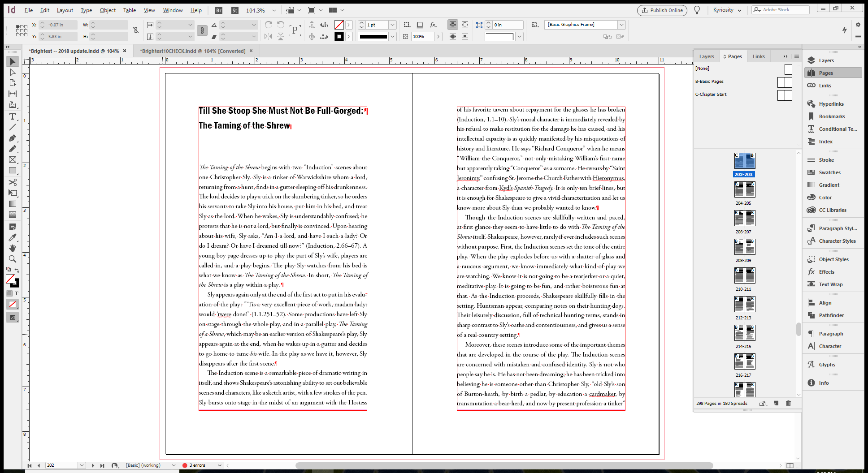The height and width of the screenshot is (473, 868).
Task: Open the page number dropdown
Action: [82, 465]
